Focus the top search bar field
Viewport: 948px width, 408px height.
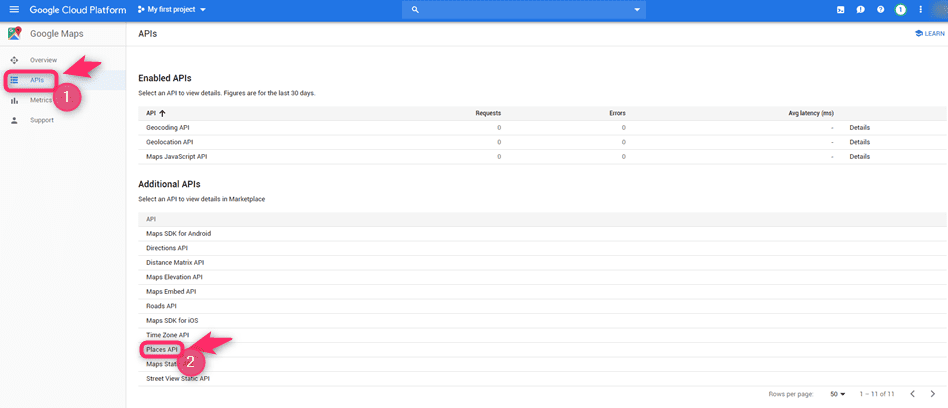(524, 10)
